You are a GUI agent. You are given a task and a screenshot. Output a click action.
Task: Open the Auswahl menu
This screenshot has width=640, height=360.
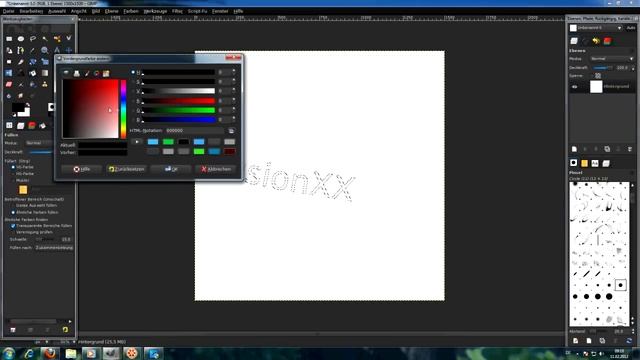[57, 11]
